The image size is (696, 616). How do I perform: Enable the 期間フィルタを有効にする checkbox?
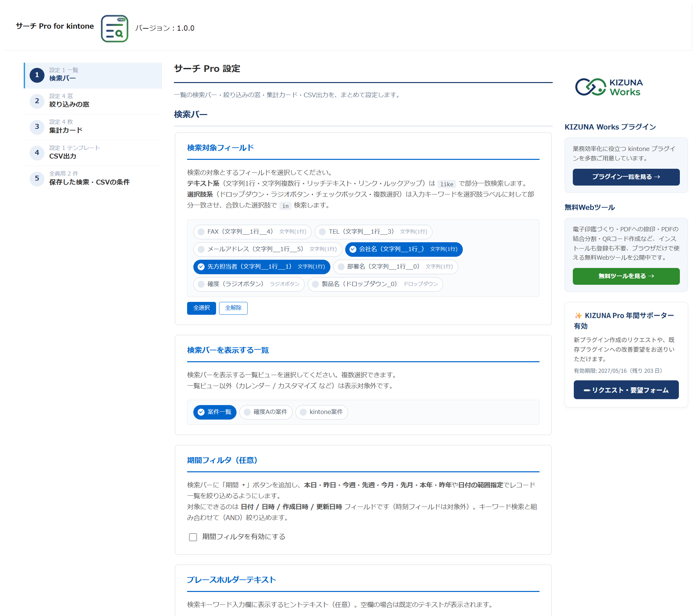193,537
